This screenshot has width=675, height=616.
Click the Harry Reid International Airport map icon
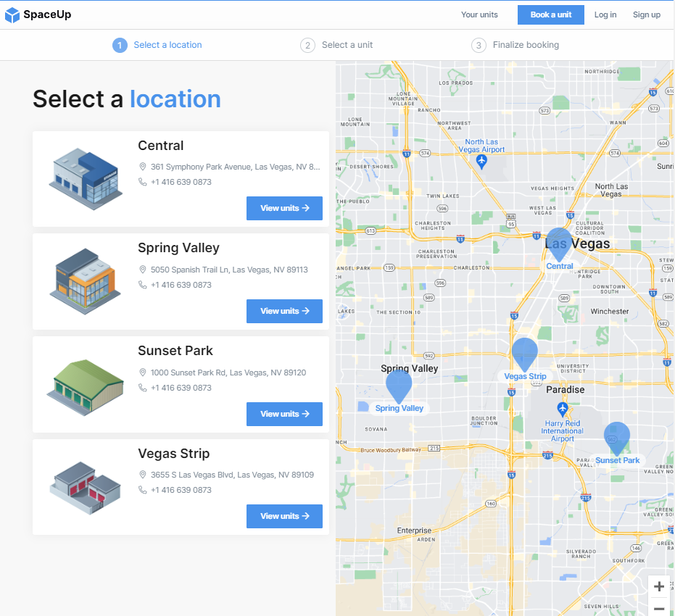click(562, 409)
